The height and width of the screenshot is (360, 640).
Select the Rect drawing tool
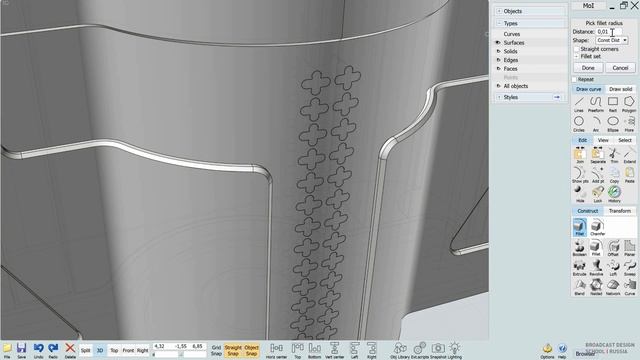613,104
